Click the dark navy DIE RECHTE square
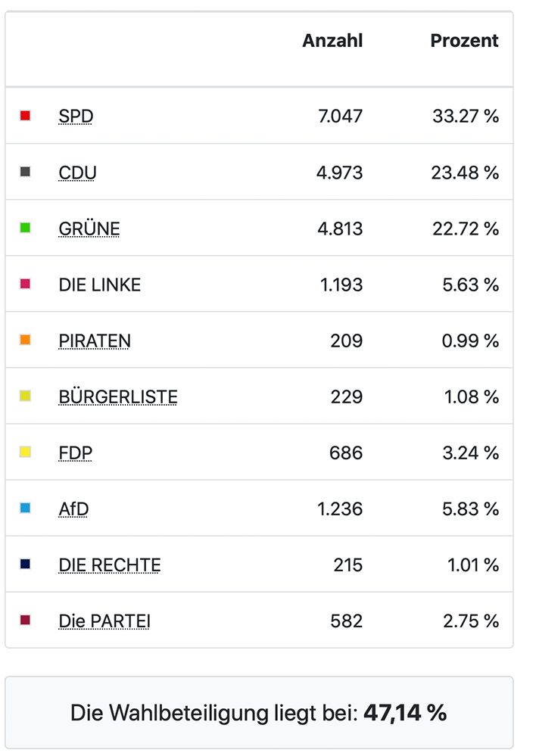 click(x=25, y=564)
